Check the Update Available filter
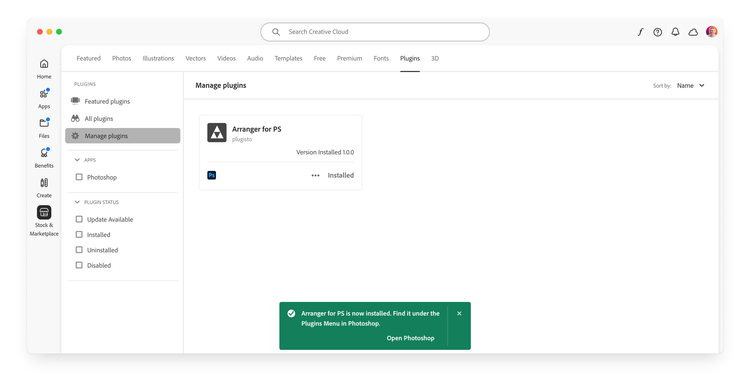 click(79, 219)
